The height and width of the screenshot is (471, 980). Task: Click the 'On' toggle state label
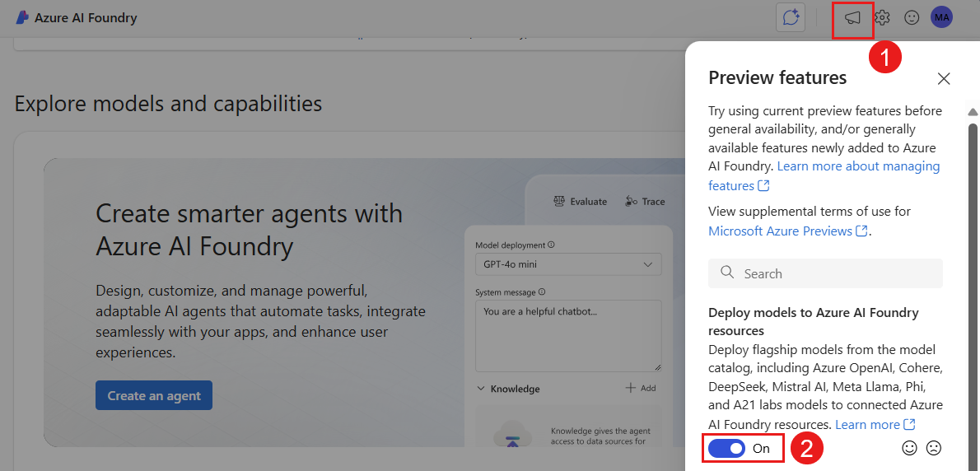[x=761, y=448]
